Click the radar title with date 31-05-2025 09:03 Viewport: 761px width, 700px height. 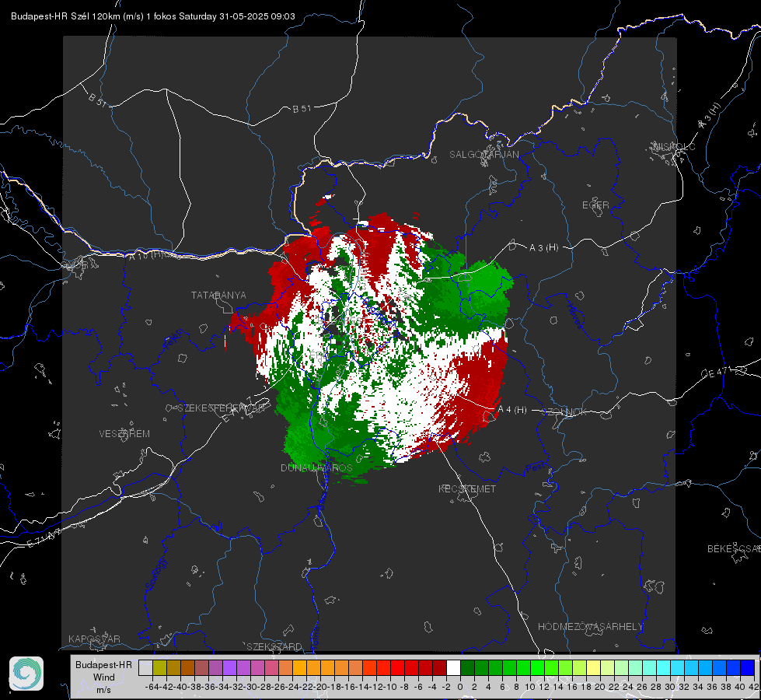coord(153,16)
